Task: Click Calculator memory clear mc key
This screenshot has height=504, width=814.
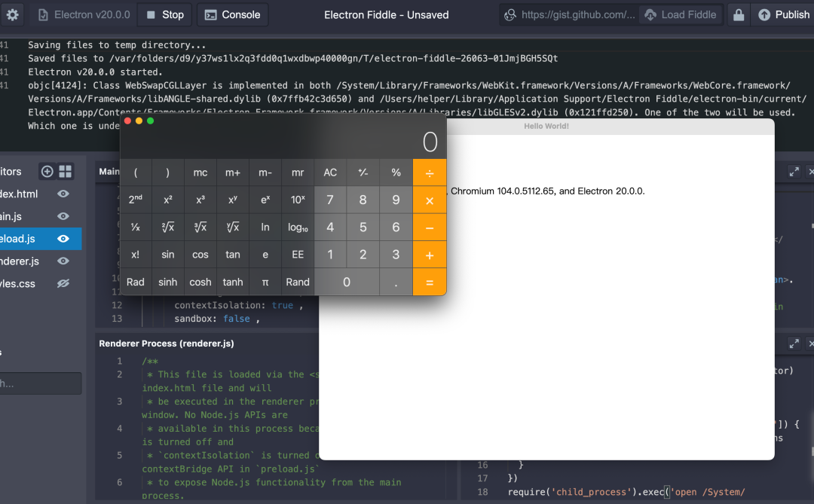Action: (x=200, y=173)
